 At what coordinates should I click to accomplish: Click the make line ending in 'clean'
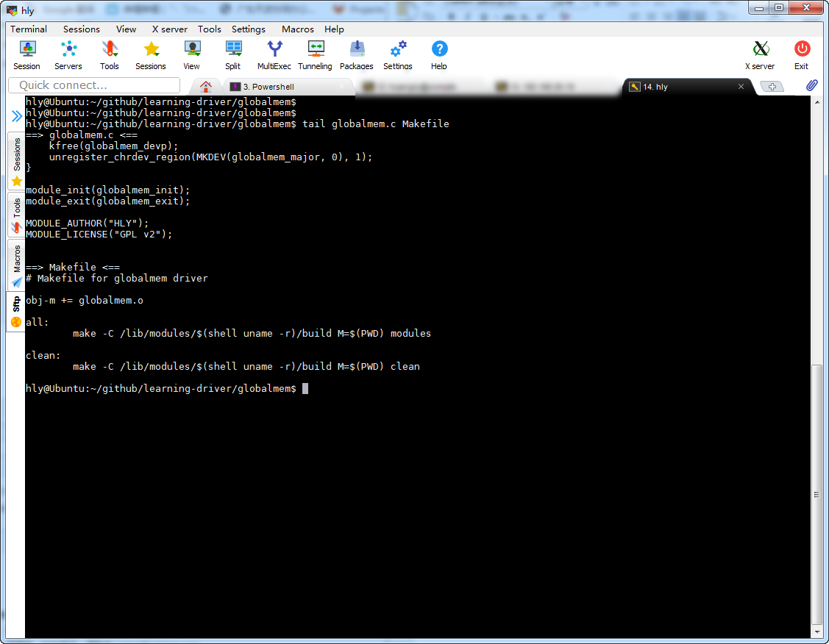tap(246, 366)
